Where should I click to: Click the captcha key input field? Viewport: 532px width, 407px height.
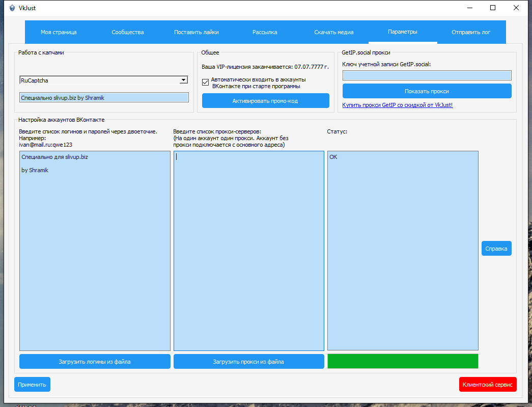[104, 97]
